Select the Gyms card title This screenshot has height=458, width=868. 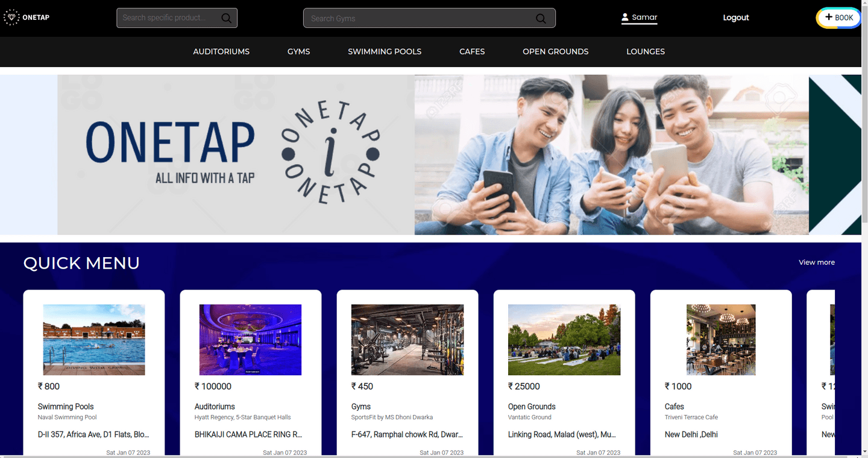point(361,407)
